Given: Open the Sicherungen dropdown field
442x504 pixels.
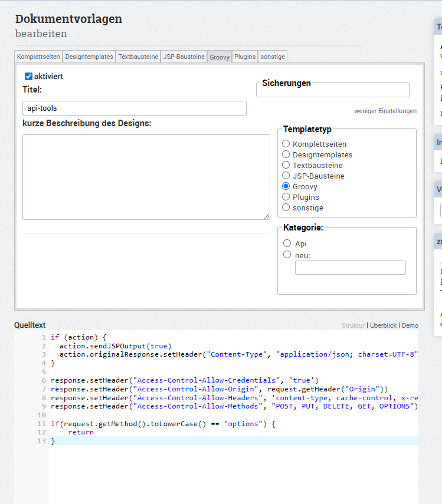Looking at the screenshot, I should pyautogui.click(x=332, y=90).
